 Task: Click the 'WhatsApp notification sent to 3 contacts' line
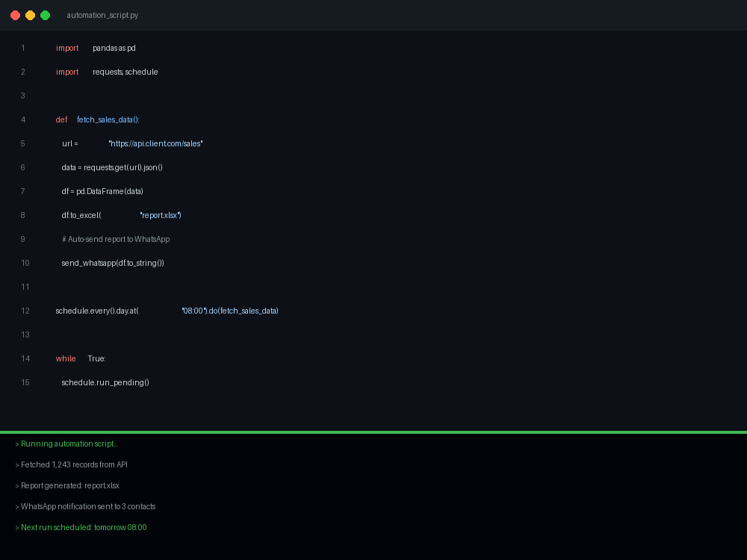click(x=85, y=507)
